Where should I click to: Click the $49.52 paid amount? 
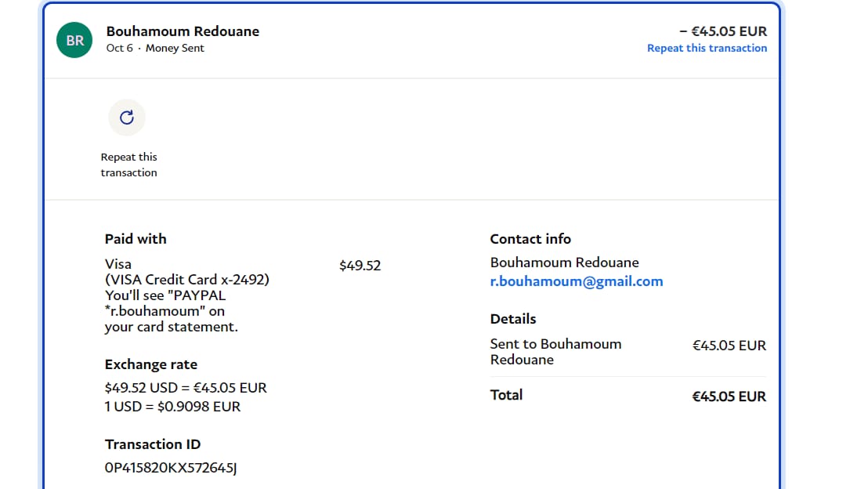360,266
